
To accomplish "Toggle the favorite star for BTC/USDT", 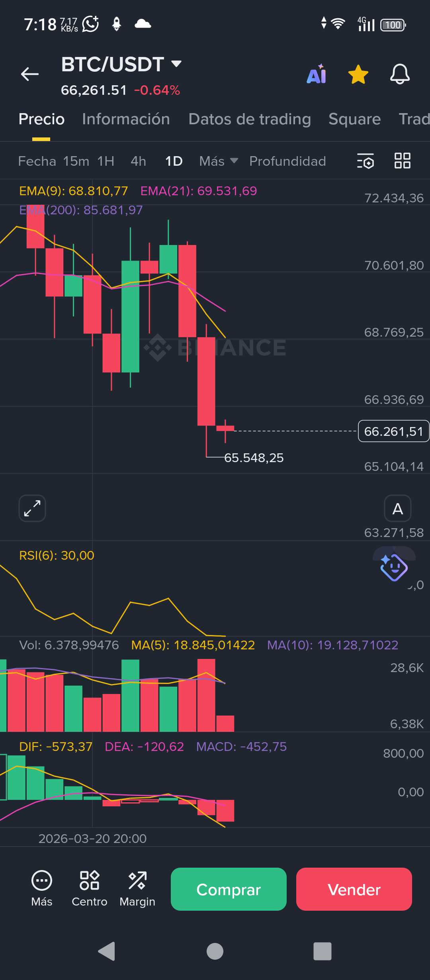I will tap(358, 74).
